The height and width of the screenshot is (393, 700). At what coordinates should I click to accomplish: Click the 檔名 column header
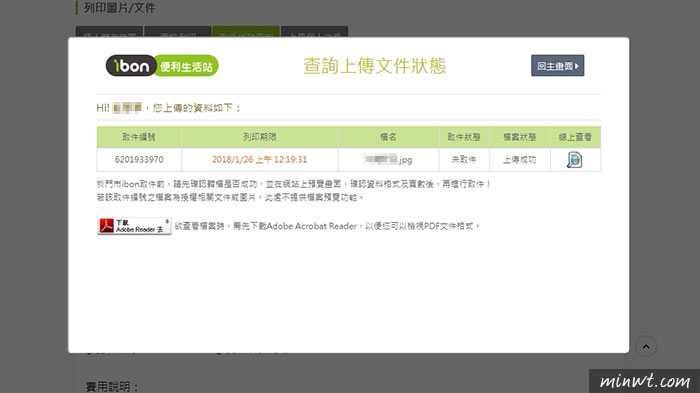point(388,137)
